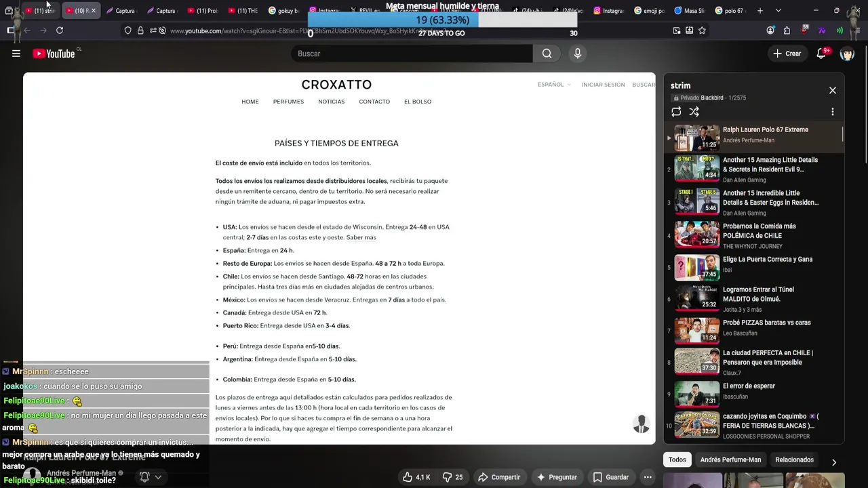The image size is (868, 488).
Task: Open the YouTube guide hamburger menu
Action: 16,54
